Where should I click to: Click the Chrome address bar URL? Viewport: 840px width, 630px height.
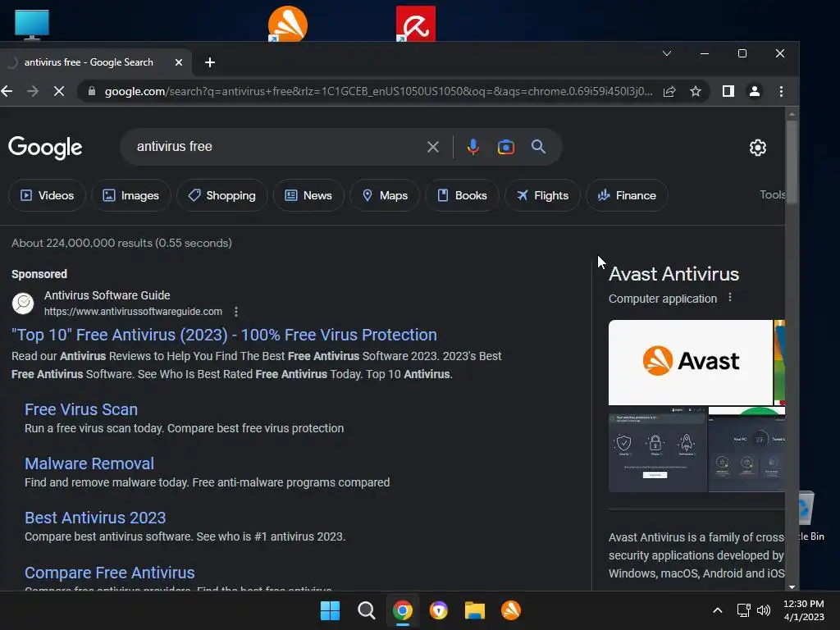click(378, 92)
